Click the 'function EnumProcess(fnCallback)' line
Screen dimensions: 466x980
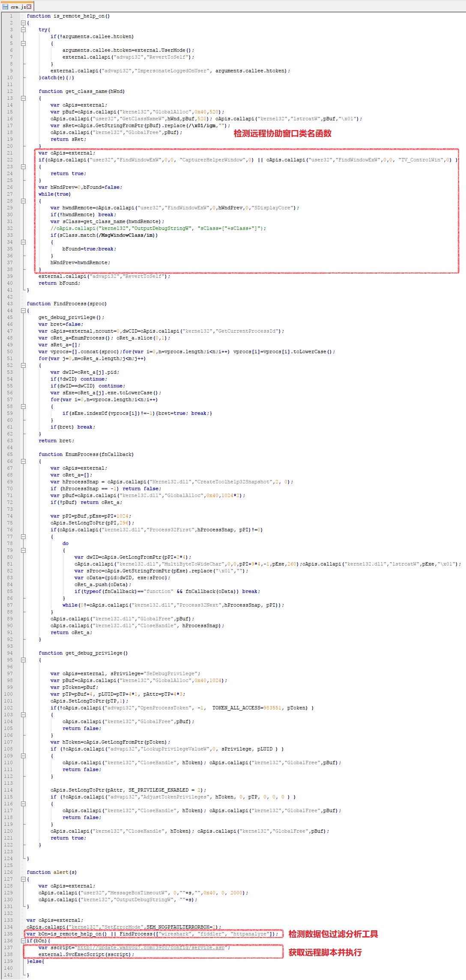[x=86, y=454]
